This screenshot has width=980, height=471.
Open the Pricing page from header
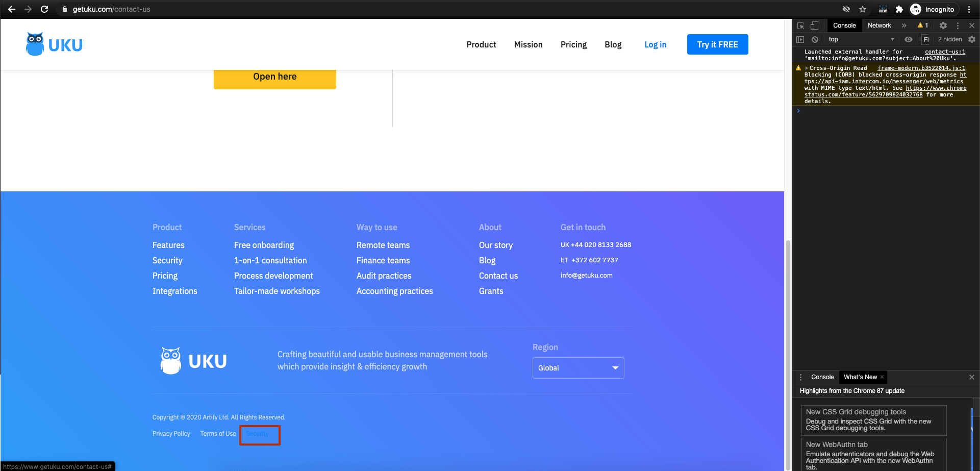tap(573, 44)
